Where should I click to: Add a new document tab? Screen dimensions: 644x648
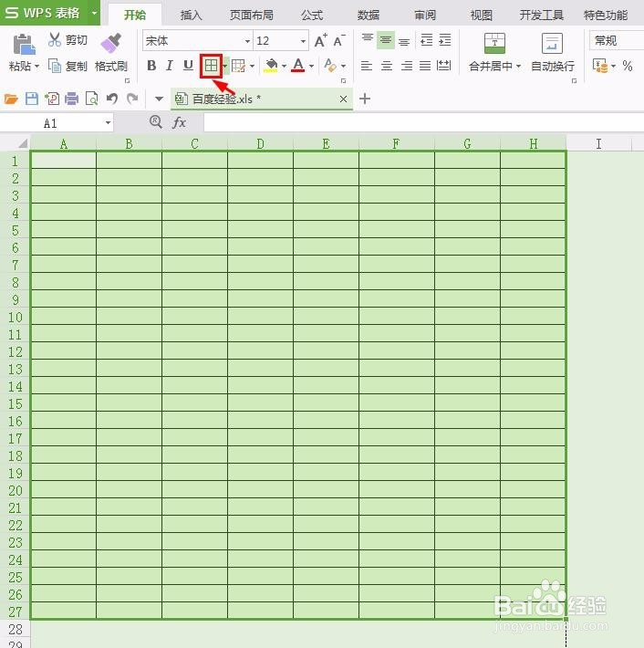365,99
